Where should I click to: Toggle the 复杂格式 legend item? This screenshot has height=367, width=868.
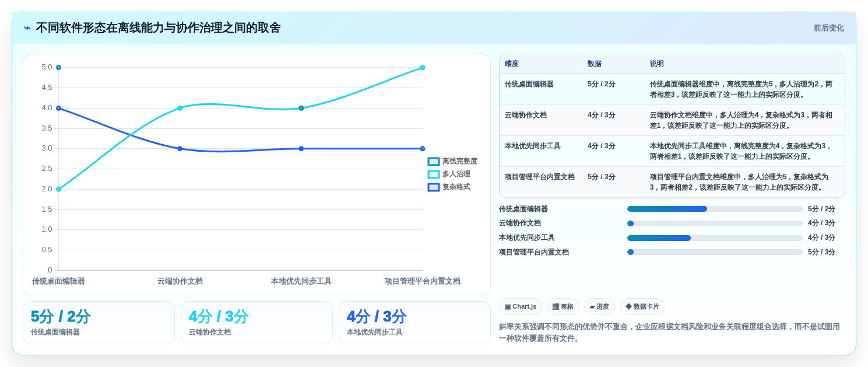coord(449,187)
